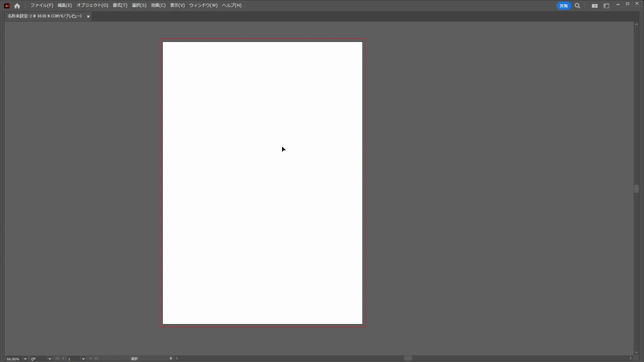Screen dimensions: 644x362
Task: Click the Illustrator Ai logo icon
Action: 7,6
